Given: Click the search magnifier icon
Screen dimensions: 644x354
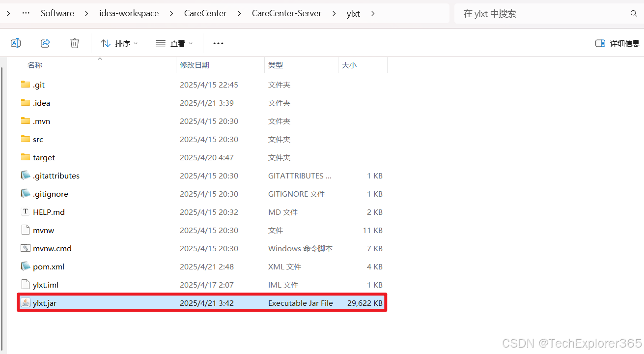Looking at the screenshot, I should (634, 14).
